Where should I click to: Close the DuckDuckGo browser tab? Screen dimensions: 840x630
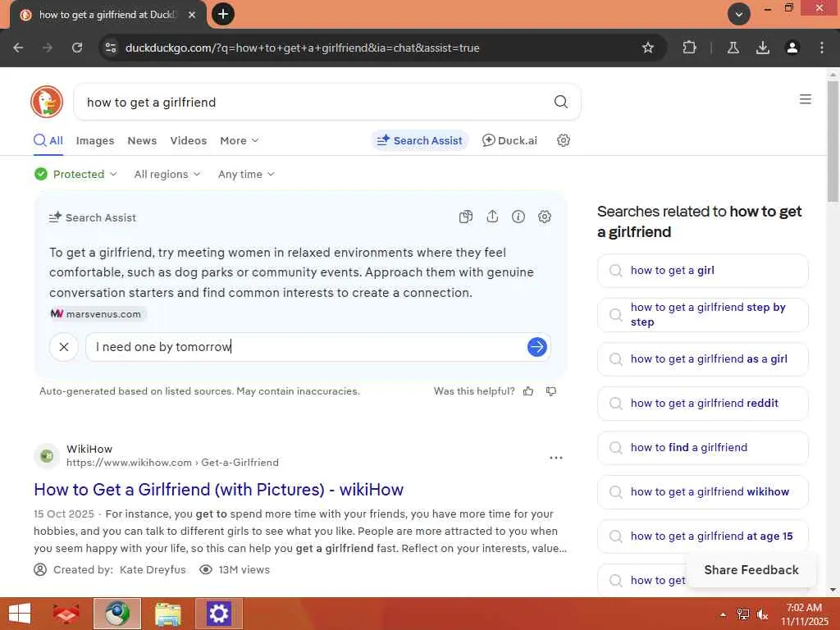(192, 15)
